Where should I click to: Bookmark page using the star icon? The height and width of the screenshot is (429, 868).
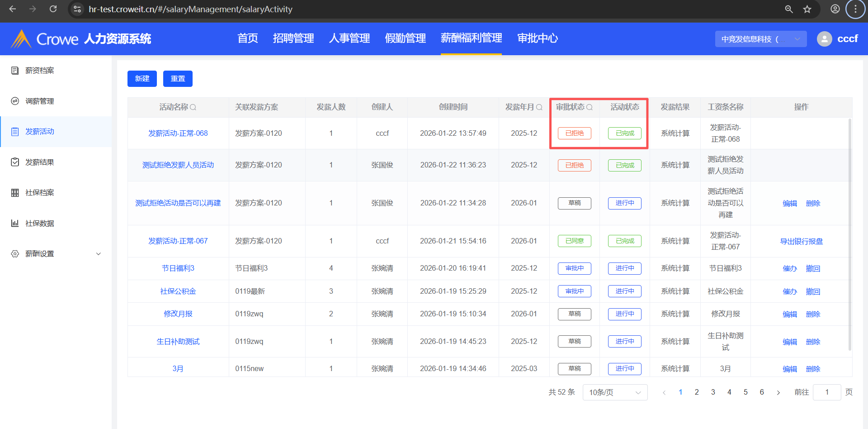807,9
